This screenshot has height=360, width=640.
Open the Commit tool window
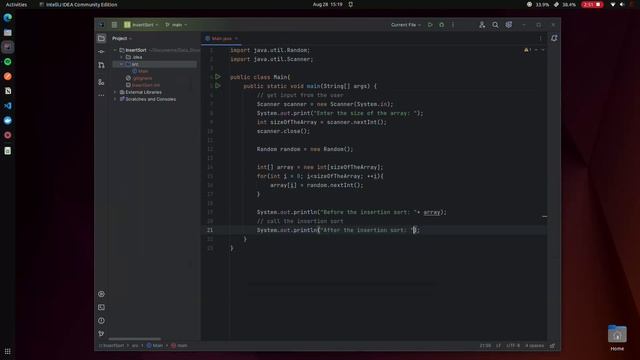tap(101, 52)
